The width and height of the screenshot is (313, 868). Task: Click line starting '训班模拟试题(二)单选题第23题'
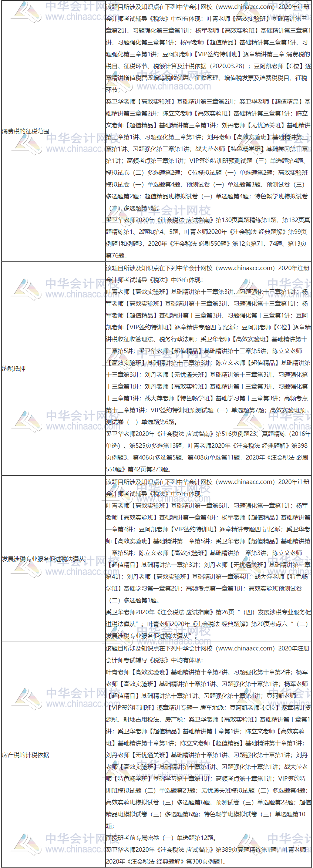coord(207,791)
